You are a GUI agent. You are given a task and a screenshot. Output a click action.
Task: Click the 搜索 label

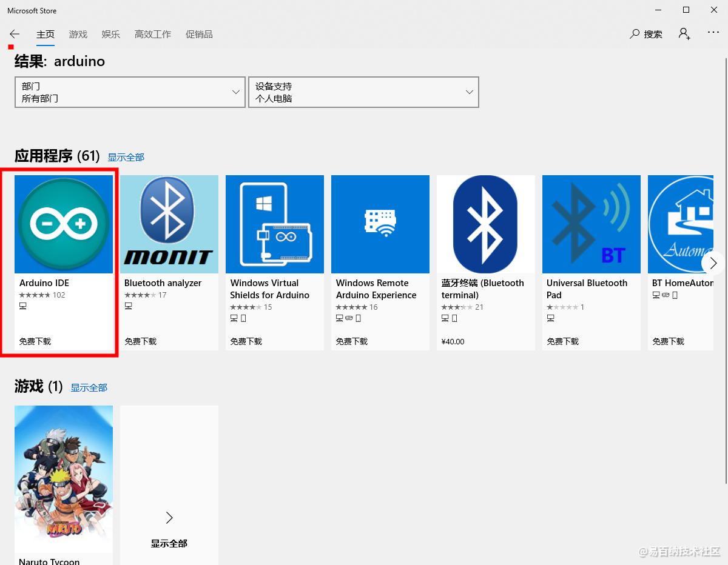coord(653,35)
